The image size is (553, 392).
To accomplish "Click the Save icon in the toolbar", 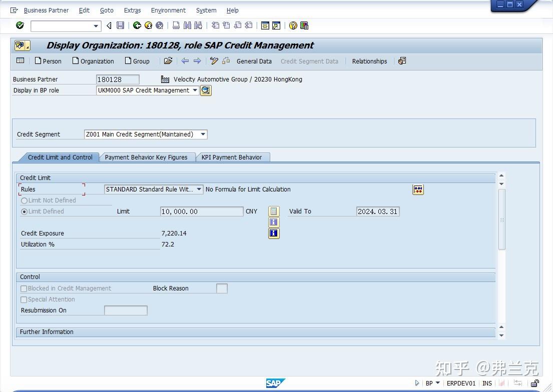I will [x=120, y=25].
